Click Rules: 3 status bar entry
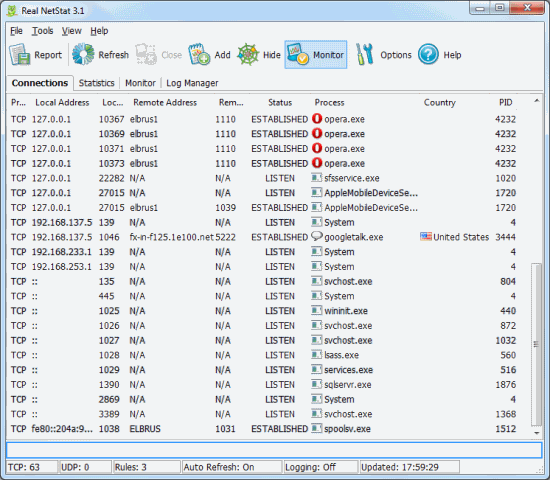 click(x=147, y=467)
